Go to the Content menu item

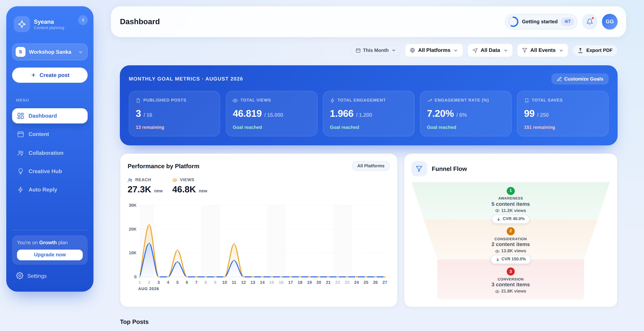[50, 134]
